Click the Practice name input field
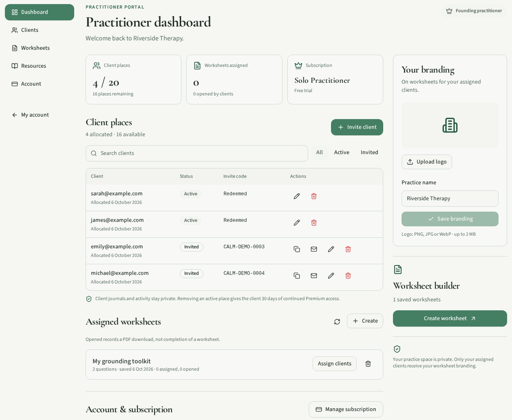512x420 pixels. 450,199
